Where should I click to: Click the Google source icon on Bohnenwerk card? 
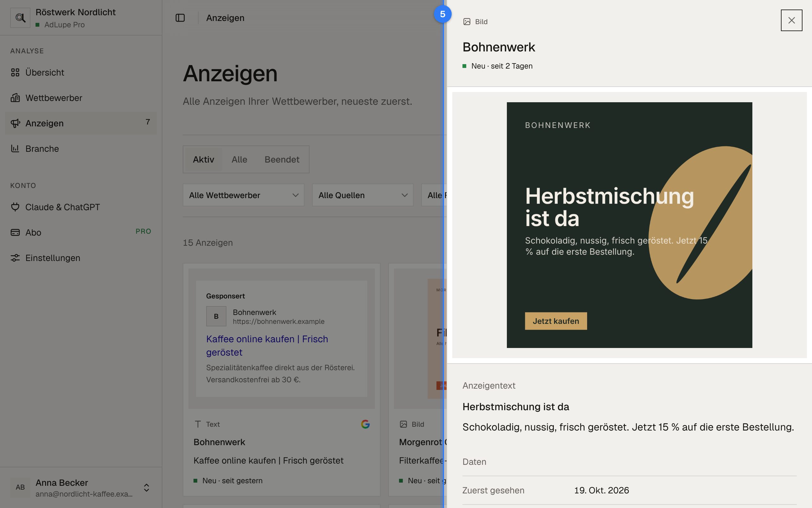365,424
